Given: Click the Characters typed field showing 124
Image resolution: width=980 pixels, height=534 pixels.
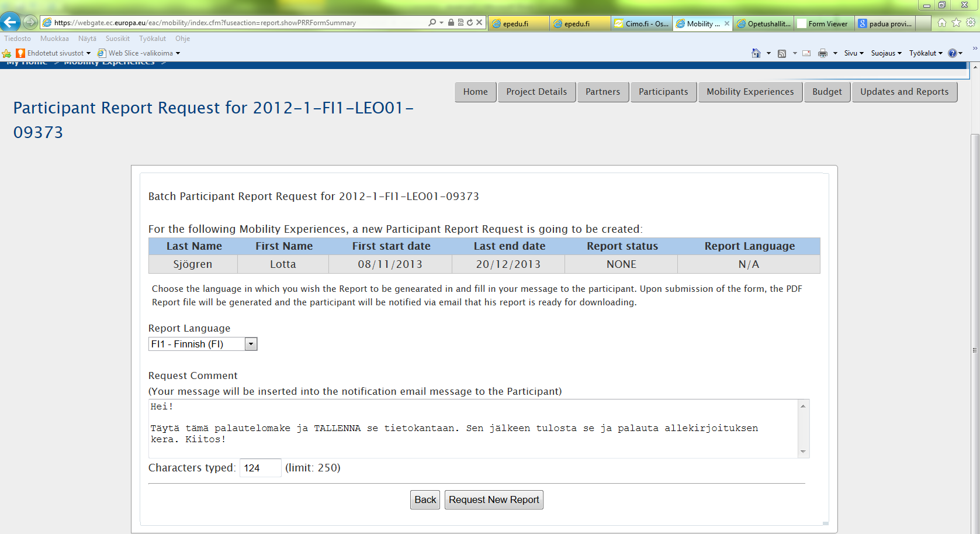Looking at the screenshot, I should [x=261, y=468].
